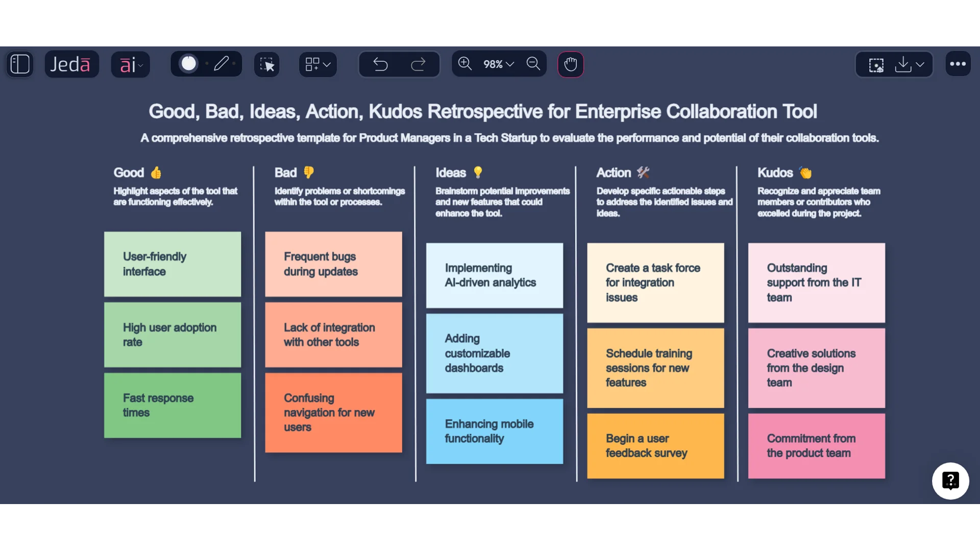Click the Jeda home menu item

69,63
